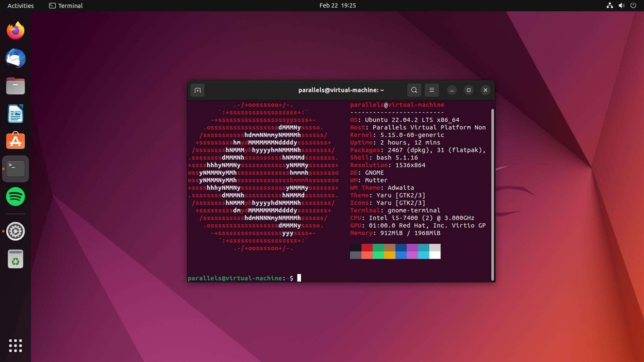Open Settings from the dock
This screenshot has width=644, height=362.
point(15,231)
